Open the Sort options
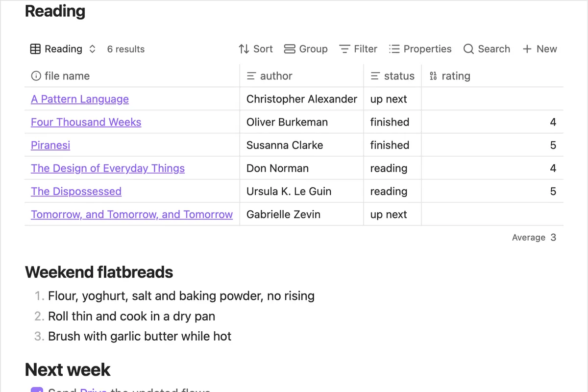588x392 pixels. (x=255, y=49)
